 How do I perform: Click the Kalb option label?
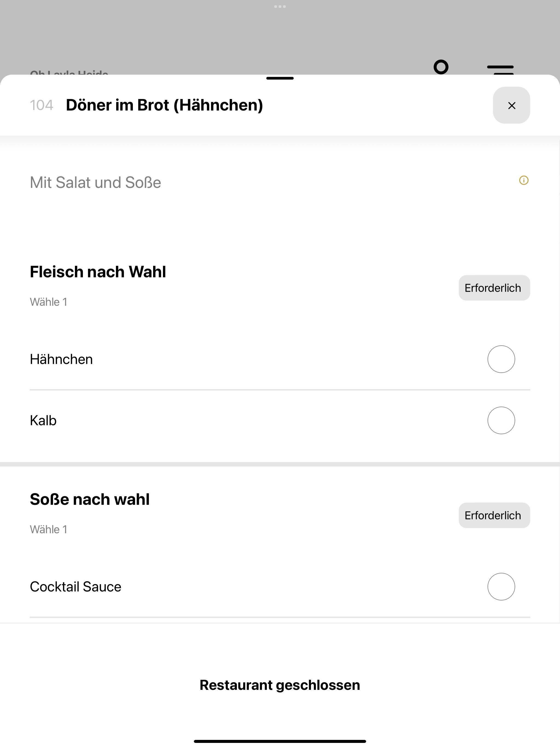pyautogui.click(x=43, y=421)
